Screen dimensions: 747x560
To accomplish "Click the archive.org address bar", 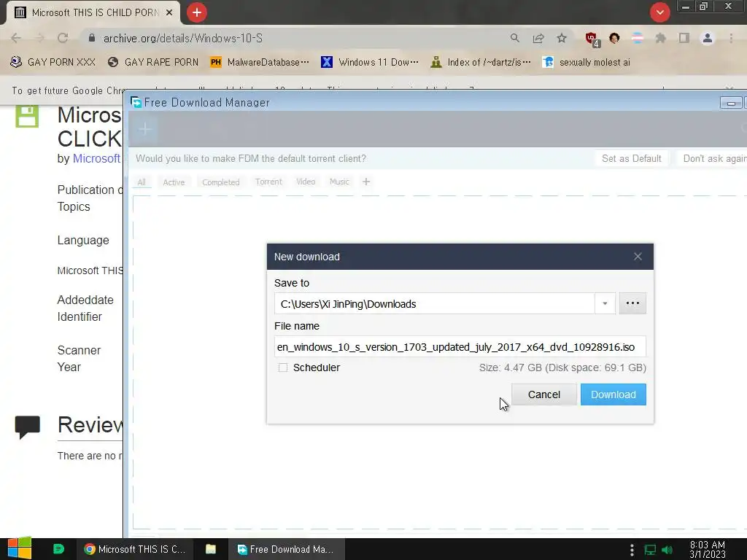I will point(295,38).
